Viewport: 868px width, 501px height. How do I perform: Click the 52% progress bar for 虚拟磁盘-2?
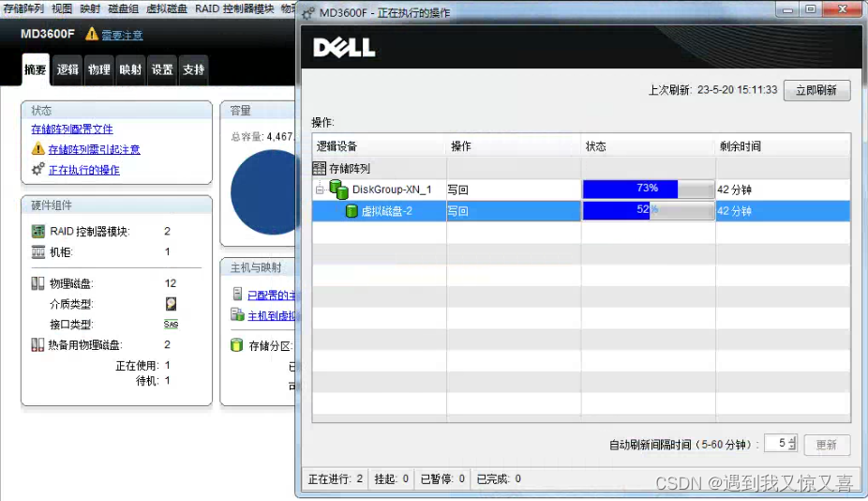click(x=649, y=210)
